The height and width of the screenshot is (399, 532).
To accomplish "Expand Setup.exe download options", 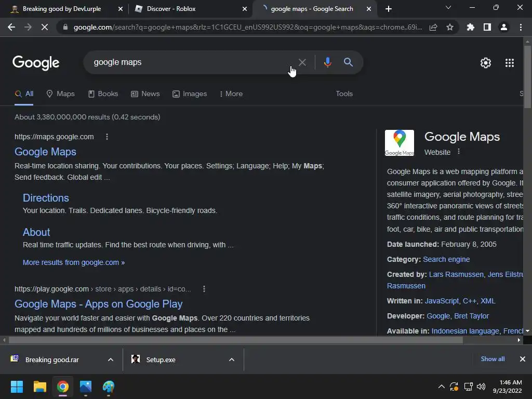I will click(x=232, y=360).
